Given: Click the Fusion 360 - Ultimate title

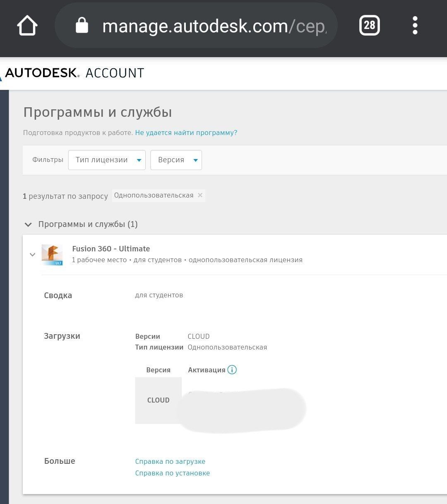Looking at the screenshot, I should click(111, 248).
